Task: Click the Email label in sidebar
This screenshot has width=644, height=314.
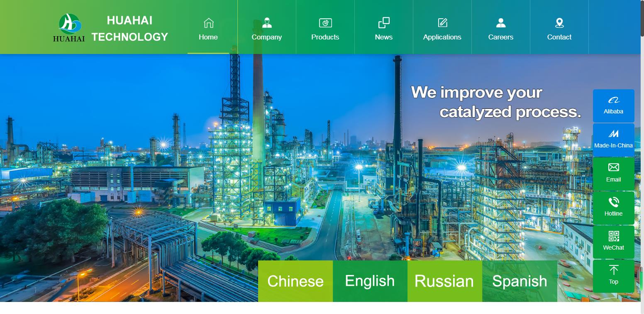Action: click(x=614, y=179)
